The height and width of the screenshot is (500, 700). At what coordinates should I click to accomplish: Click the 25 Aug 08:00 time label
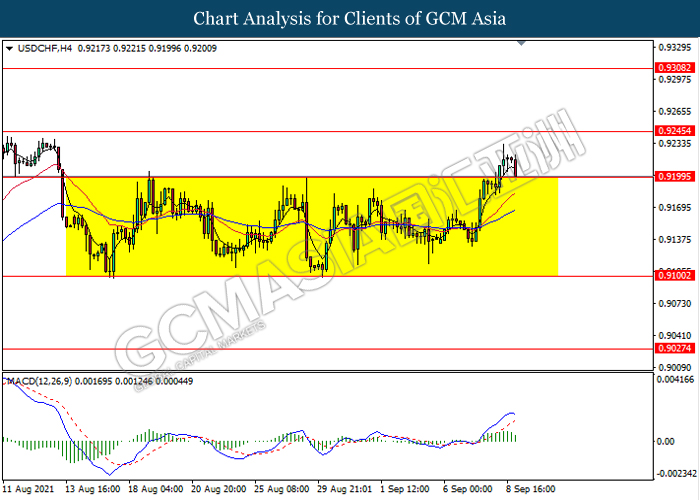282,489
